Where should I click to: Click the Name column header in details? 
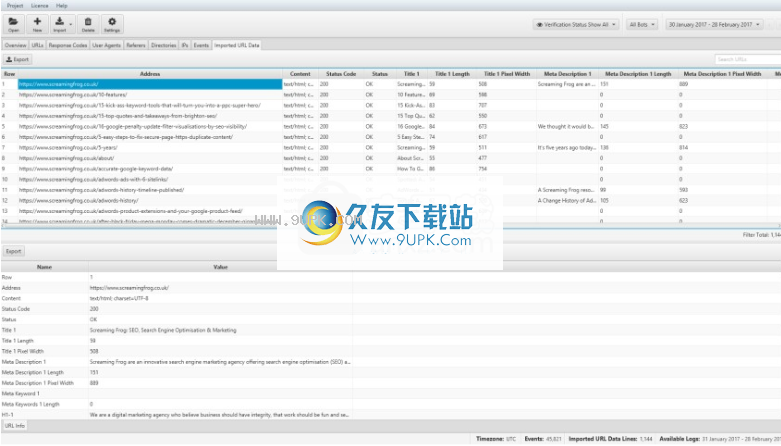44,267
